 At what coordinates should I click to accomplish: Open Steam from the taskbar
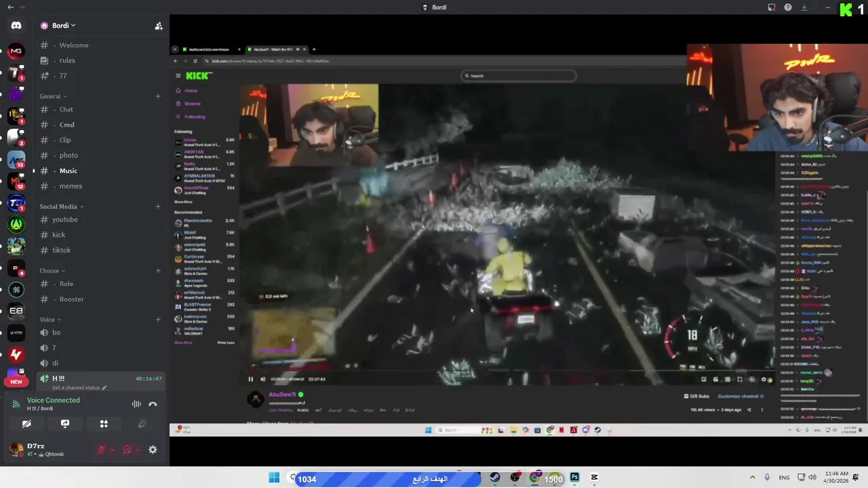click(x=495, y=478)
